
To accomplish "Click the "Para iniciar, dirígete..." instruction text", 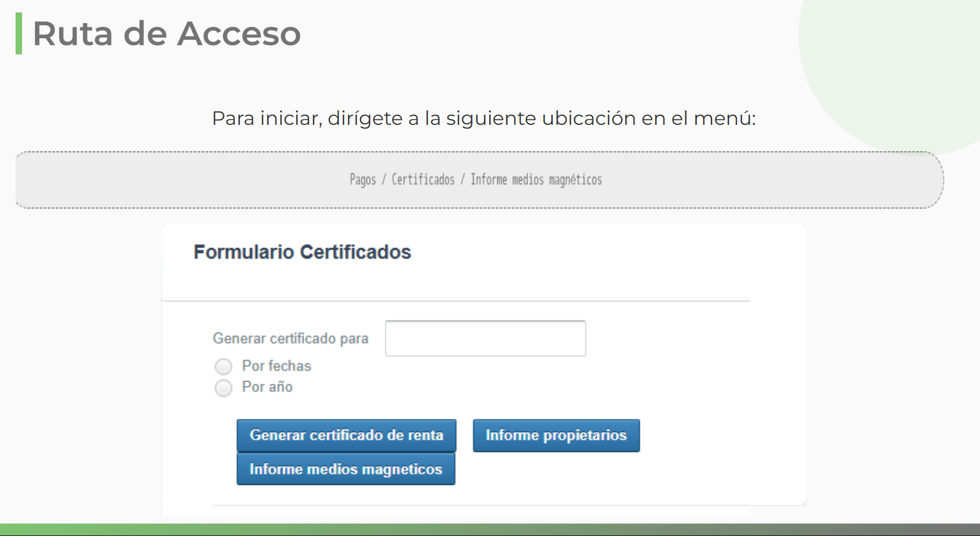I will click(x=484, y=118).
